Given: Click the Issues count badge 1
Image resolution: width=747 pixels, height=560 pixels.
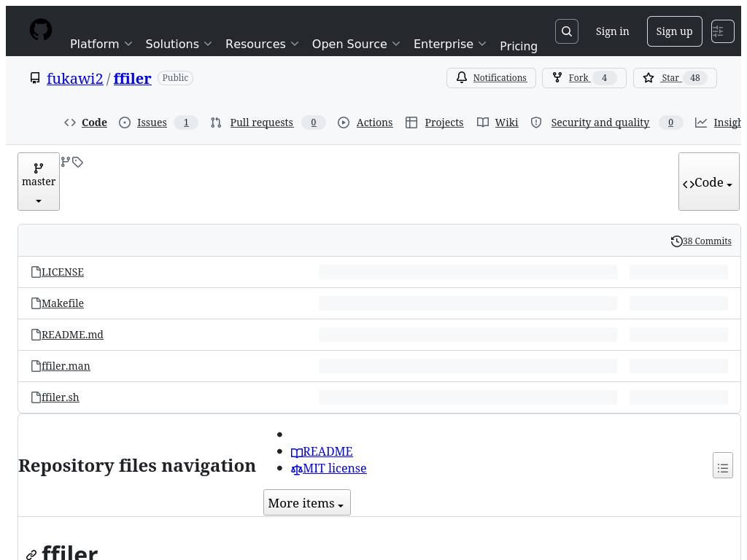Looking at the screenshot, I should [186, 122].
